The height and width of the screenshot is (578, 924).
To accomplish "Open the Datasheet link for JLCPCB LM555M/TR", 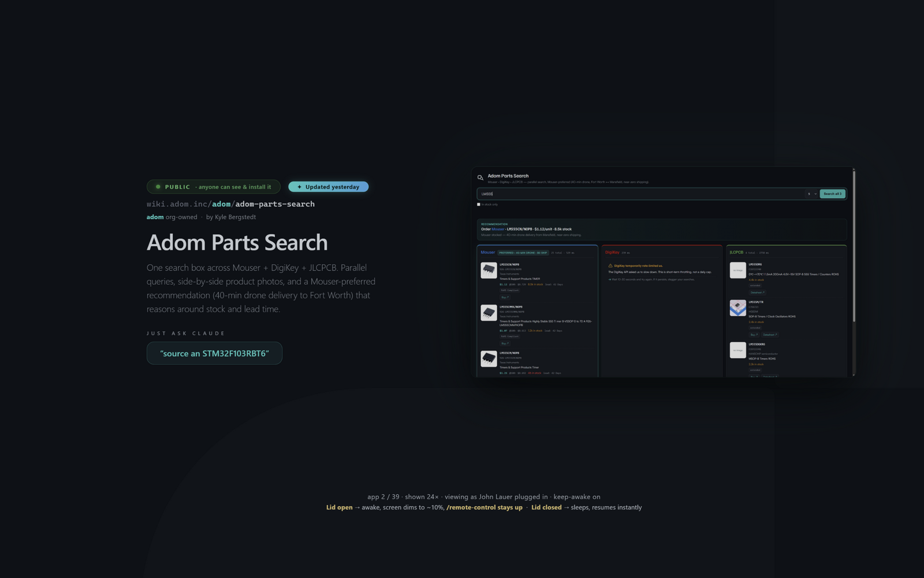I will pyautogui.click(x=770, y=335).
